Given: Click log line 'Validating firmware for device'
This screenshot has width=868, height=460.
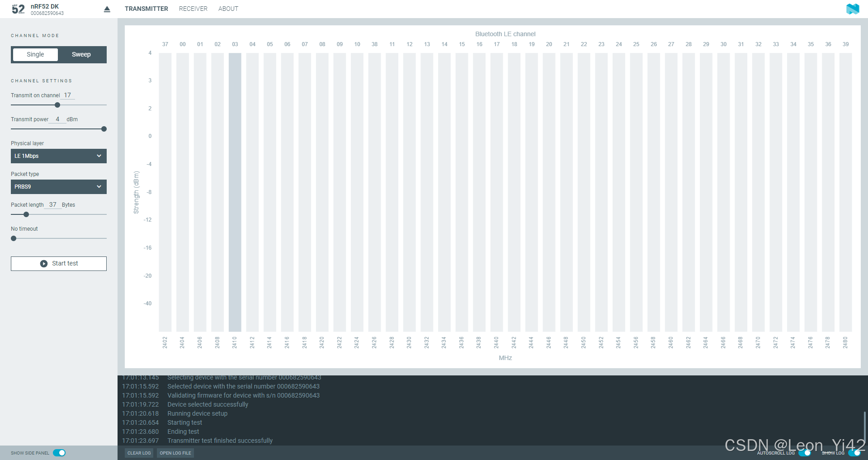Looking at the screenshot, I should coord(243,395).
